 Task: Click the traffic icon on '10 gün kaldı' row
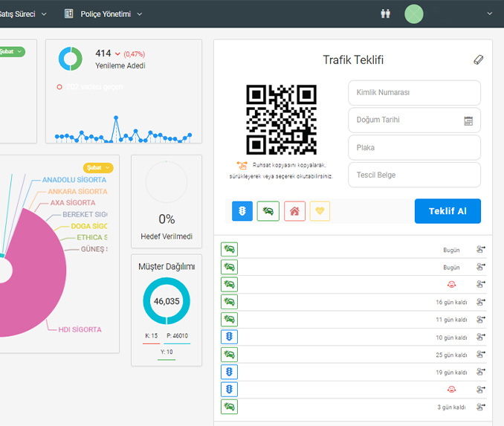pos(229,338)
